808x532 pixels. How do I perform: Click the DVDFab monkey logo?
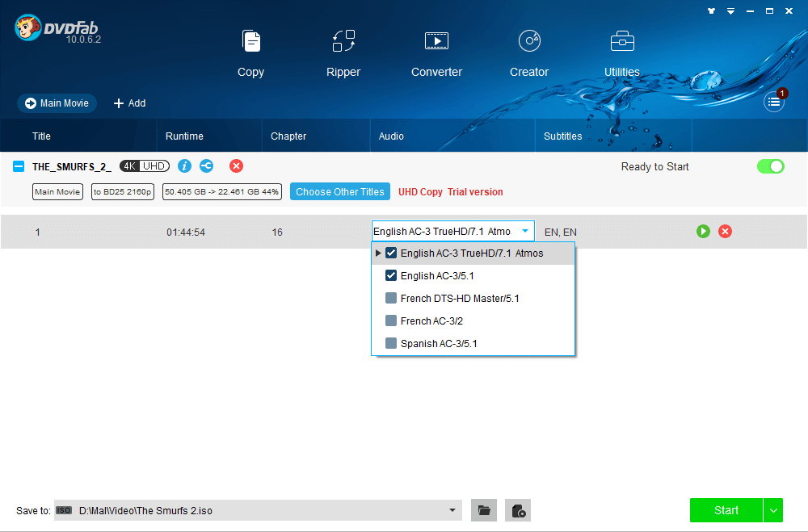click(27, 27)
